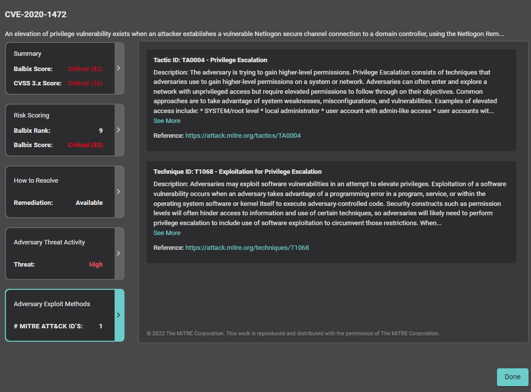Click the Done button
The height and width of the screenshot is (392, 531).
[x=512, y=377]
